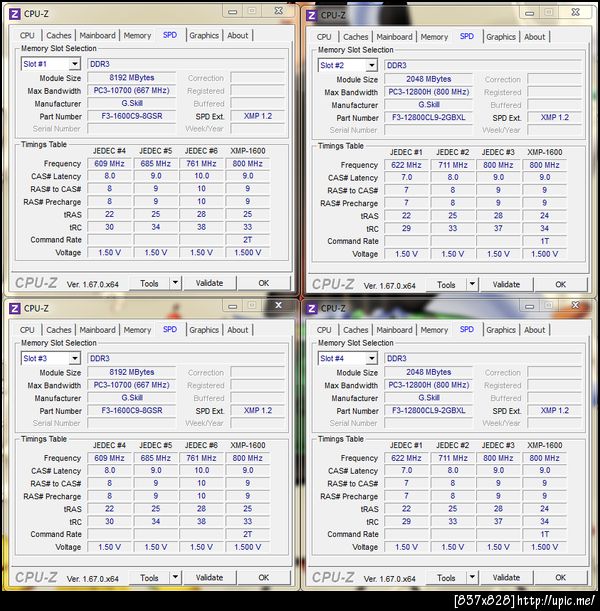
Task: Click 711 MHz JEDEC #2 frequency in Slot #4
Action: 453,458
